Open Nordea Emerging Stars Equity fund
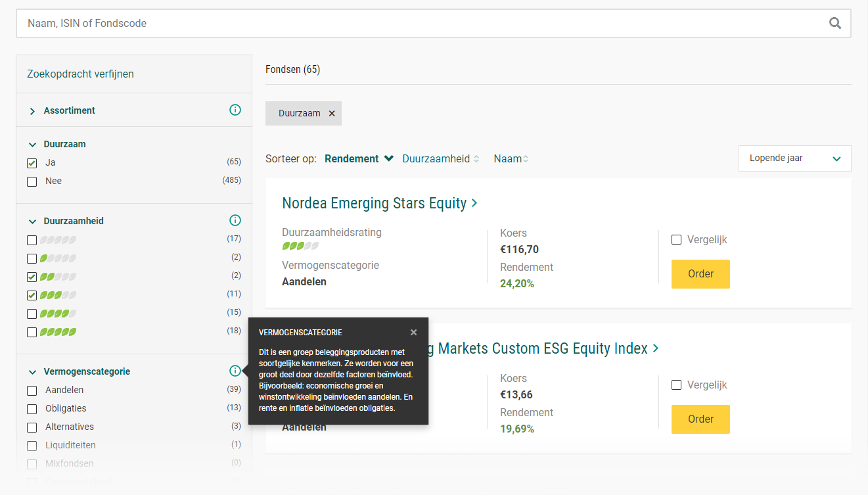868x495 pixels. coord(379,203)
